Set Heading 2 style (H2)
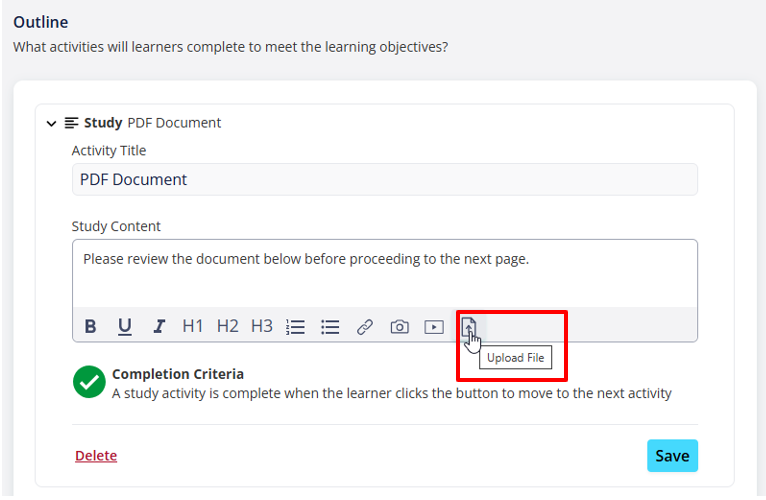This screenshot has width=766, height=500. click(x=227, y=326)
